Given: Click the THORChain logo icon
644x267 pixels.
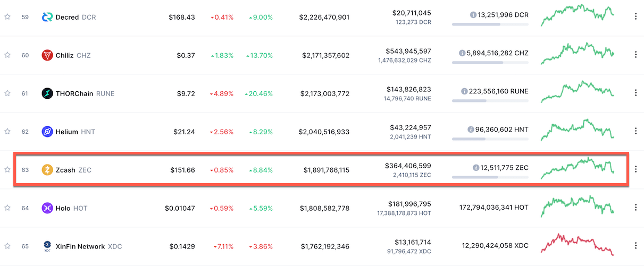Looking at the screenshot, I should [x=47, y=93].
